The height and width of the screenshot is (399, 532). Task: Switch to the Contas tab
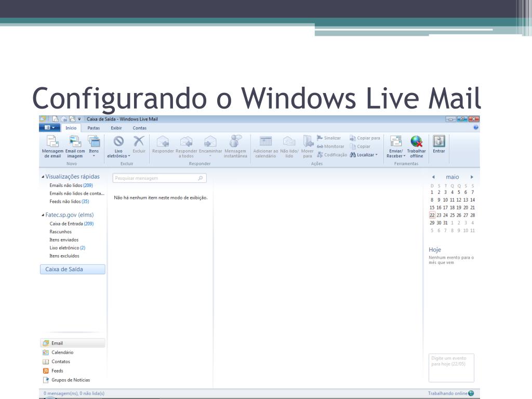click(x=139, y=128)
